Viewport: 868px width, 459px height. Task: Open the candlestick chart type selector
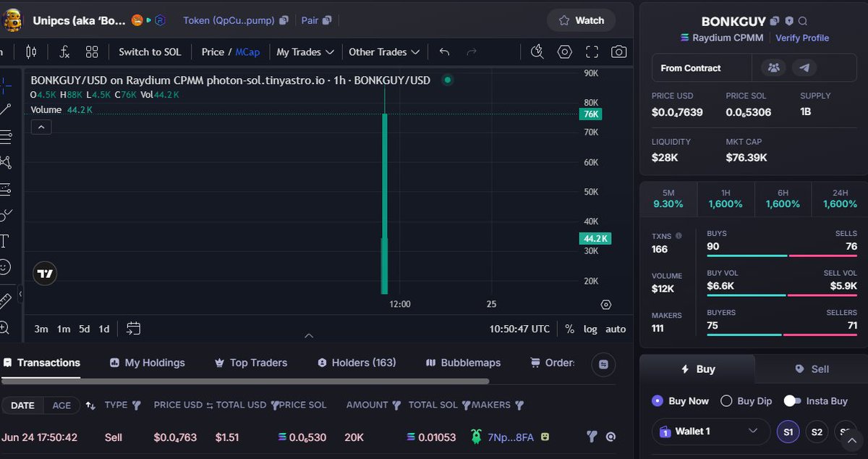click(30, 52)
